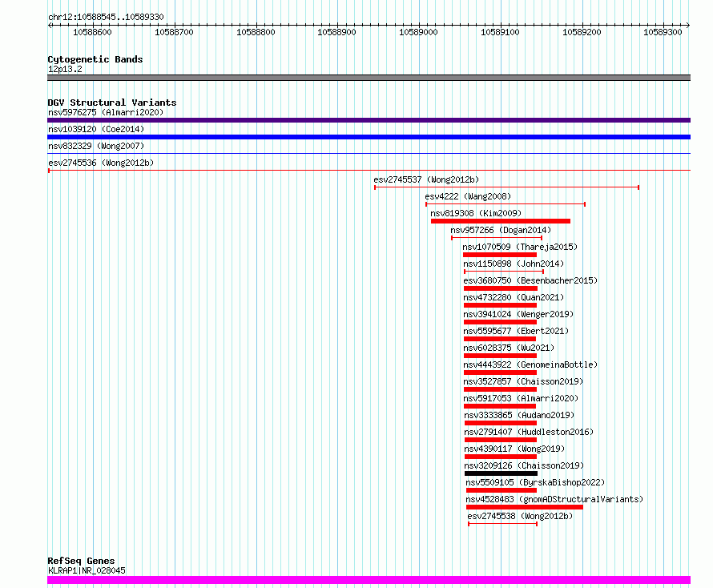Click ruler position 10589200
This screenshot has width=713, height=588.
tap(582, 32)
